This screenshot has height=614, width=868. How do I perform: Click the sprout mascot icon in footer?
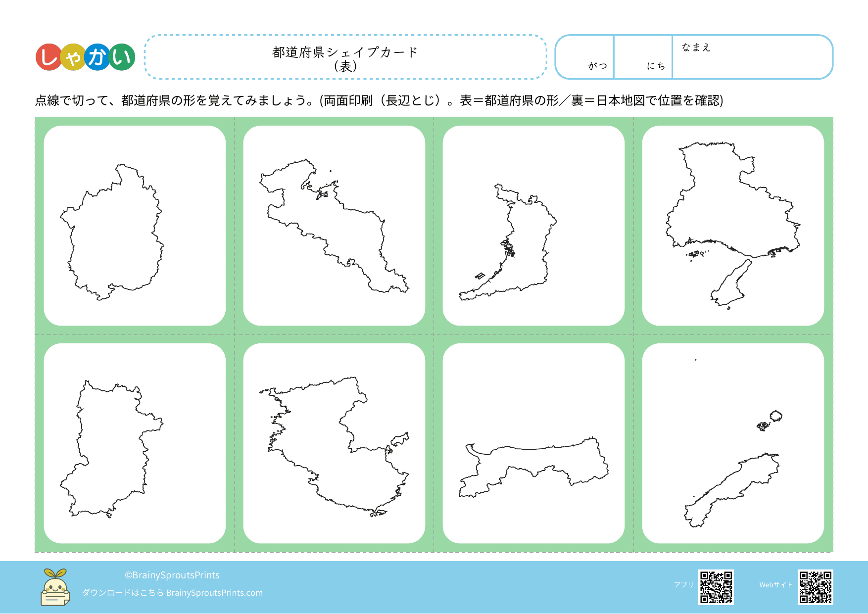[x=55, y=587]
